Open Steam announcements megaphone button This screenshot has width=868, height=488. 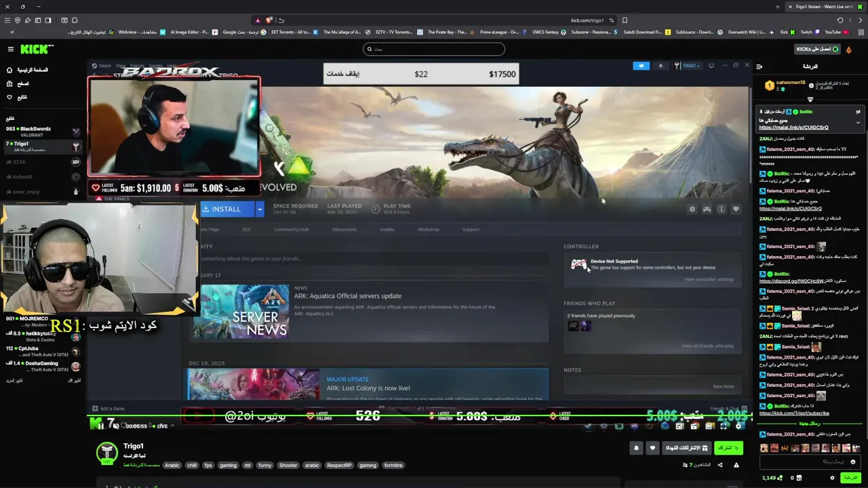click(641, 66)
